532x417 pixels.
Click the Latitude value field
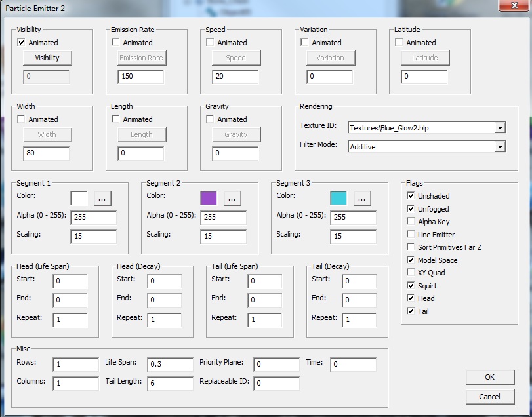coord(424,77)
